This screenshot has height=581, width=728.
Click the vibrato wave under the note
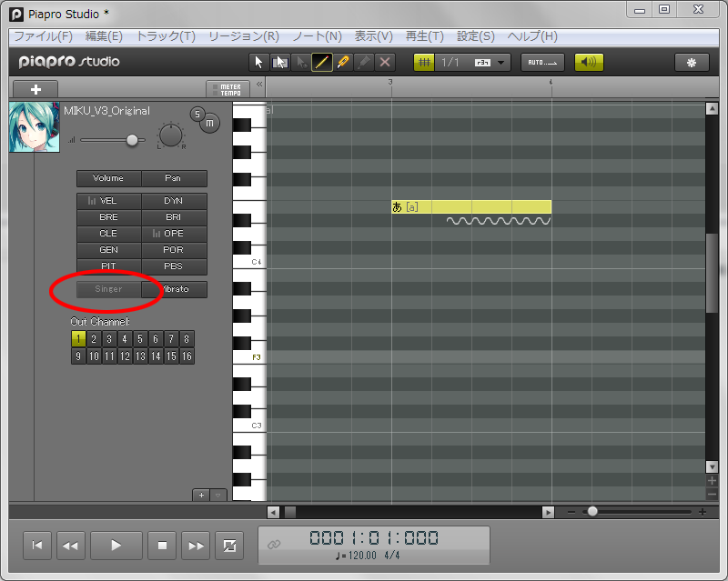click(x=499, y=221)
